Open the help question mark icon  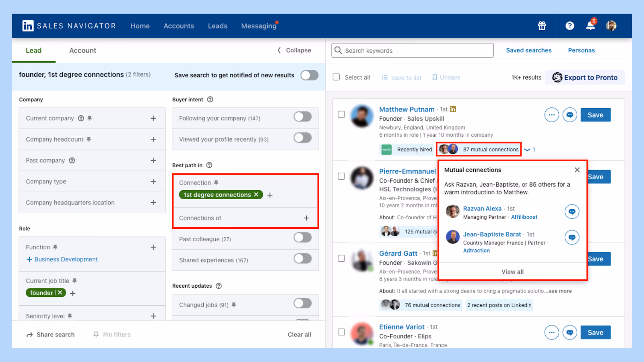570,26
